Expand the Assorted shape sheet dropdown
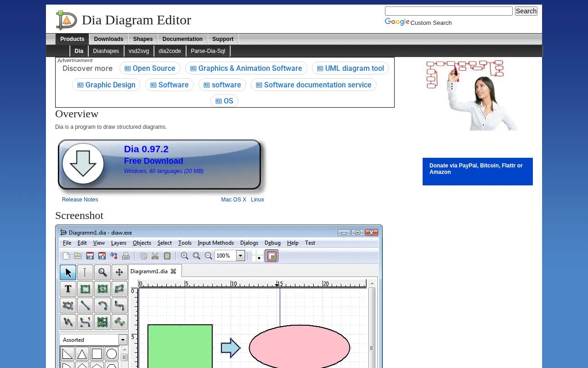 (123, 340)
